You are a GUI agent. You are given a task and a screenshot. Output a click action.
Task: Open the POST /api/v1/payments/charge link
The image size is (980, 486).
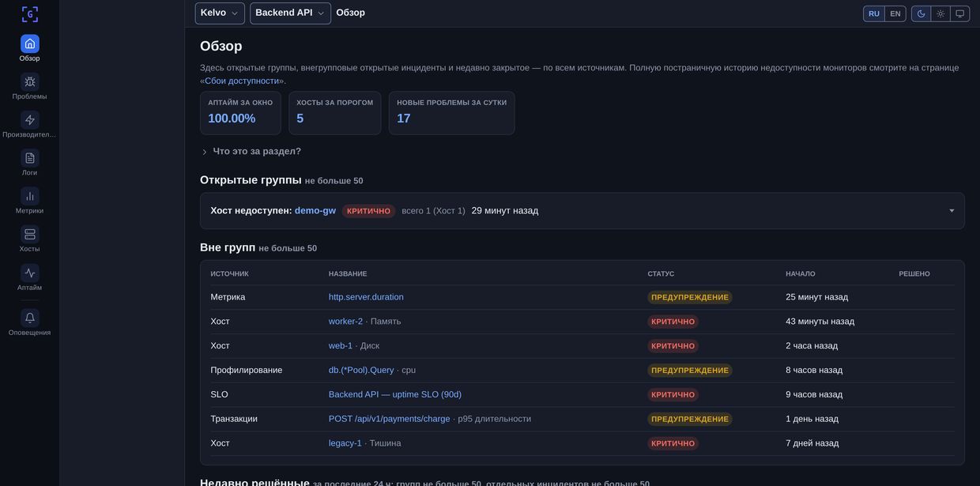click(390, 420)
